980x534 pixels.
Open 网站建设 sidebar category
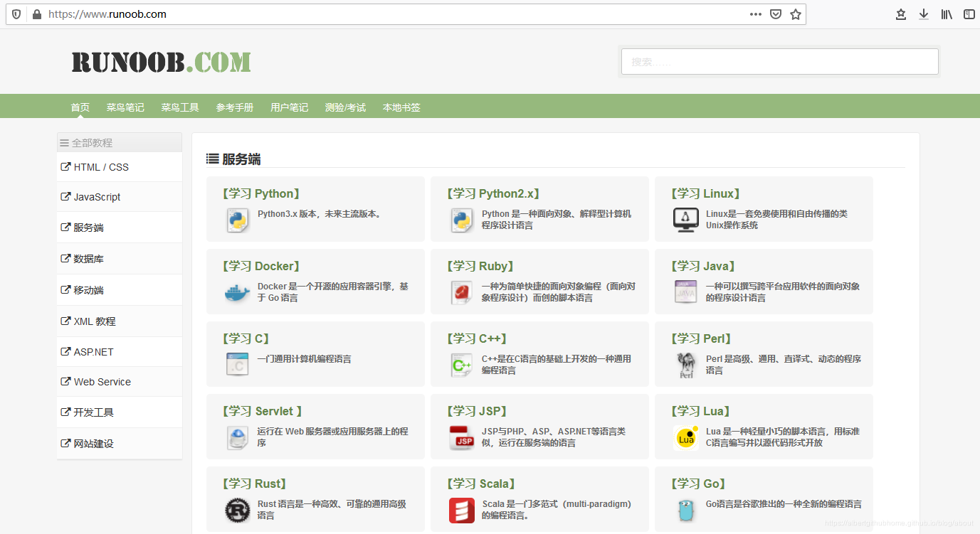(120, 444)
